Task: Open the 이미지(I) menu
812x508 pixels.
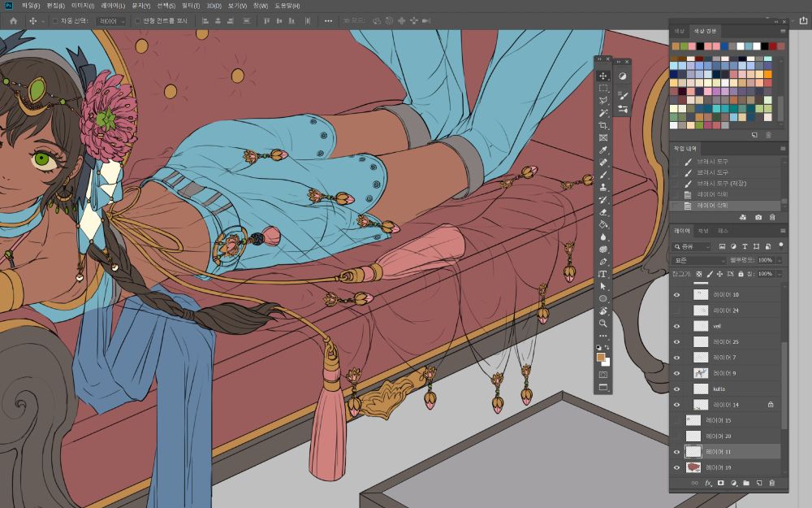Action: point(83,6)
